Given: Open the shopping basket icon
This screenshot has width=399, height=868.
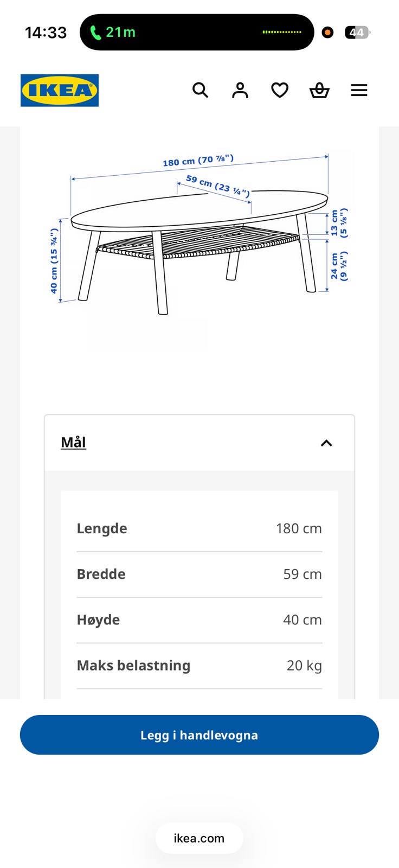Looking at the screenshot, I should (319, 90).
